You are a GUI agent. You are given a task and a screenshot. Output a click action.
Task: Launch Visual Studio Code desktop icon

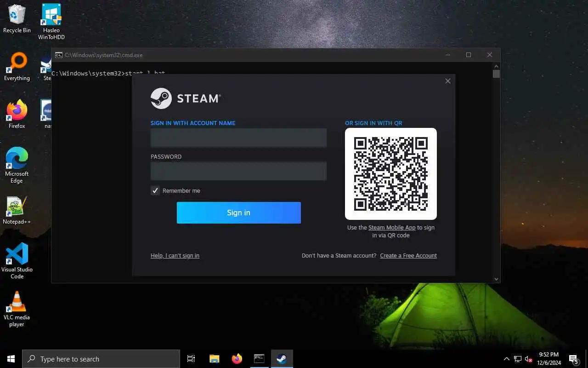coord(17,261)
